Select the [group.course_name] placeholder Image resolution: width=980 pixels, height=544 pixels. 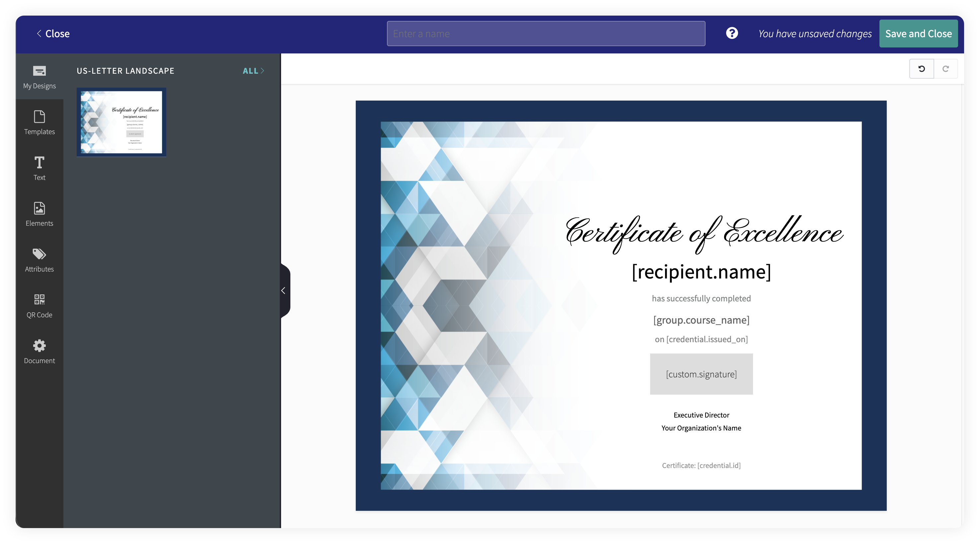[x=701, y=320]
